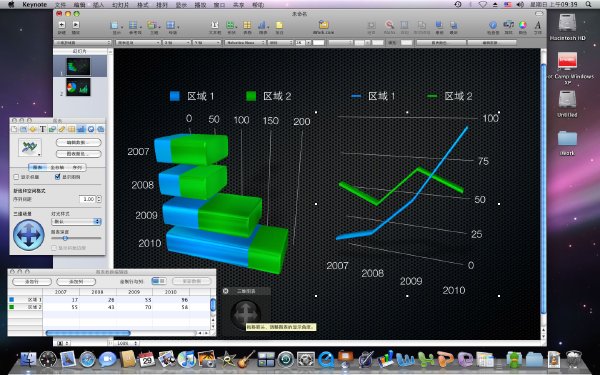The image size is (600, 375).
Task: Toggle the Show Legend checkbox
Action: [x=57, y=177]
